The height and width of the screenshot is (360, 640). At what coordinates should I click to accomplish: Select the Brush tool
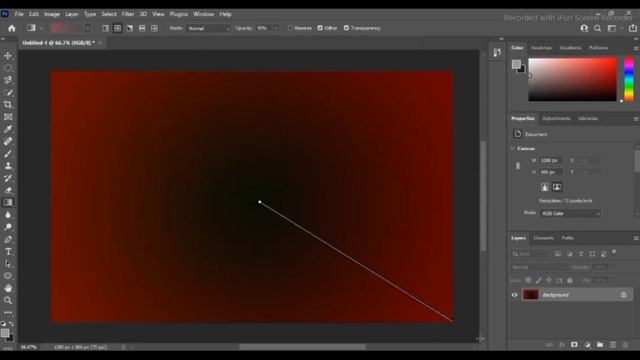click(x=8, y=154)
